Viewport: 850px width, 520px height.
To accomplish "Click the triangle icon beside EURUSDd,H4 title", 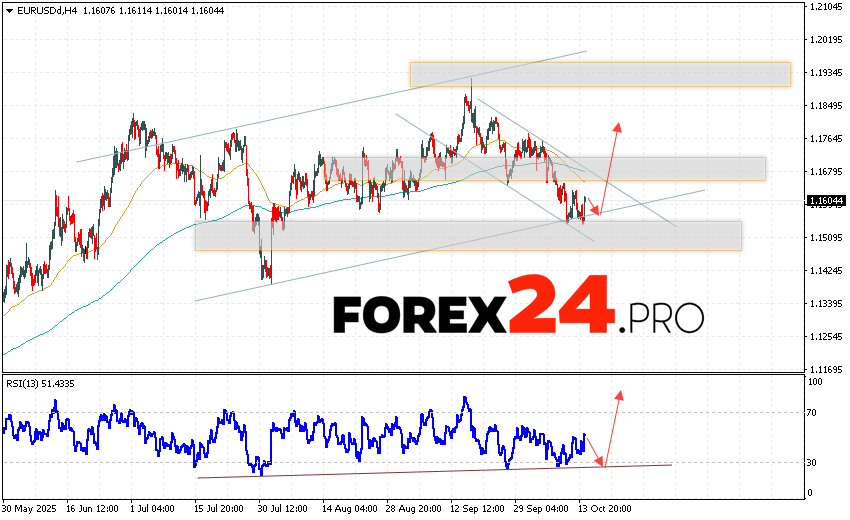I will point(8,10).
